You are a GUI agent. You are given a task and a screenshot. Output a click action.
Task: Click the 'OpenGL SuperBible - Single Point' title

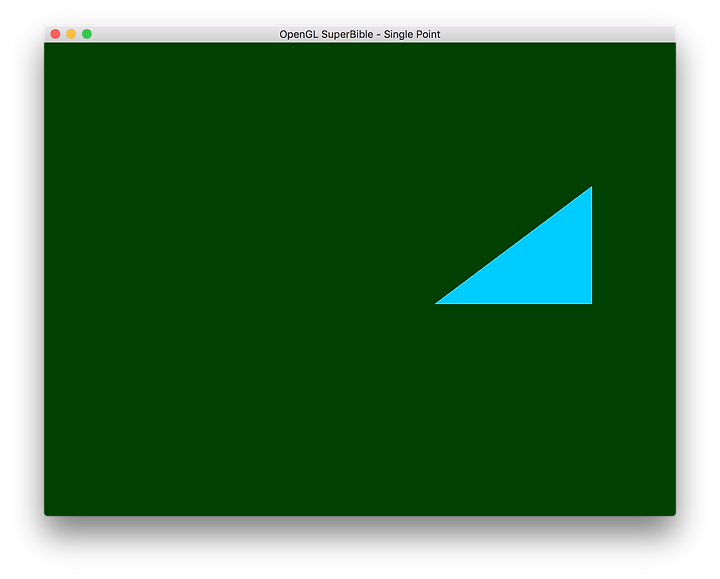coord(360,34)
